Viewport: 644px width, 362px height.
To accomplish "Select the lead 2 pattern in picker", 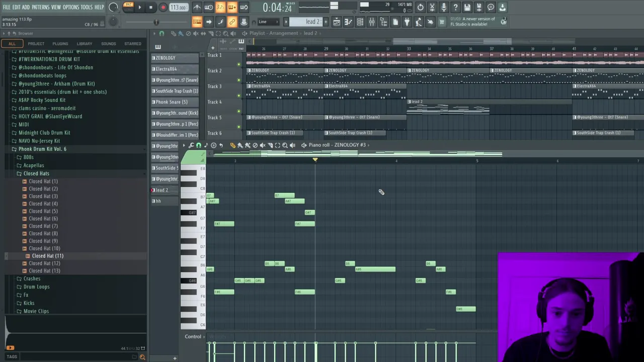I will 165,190.
